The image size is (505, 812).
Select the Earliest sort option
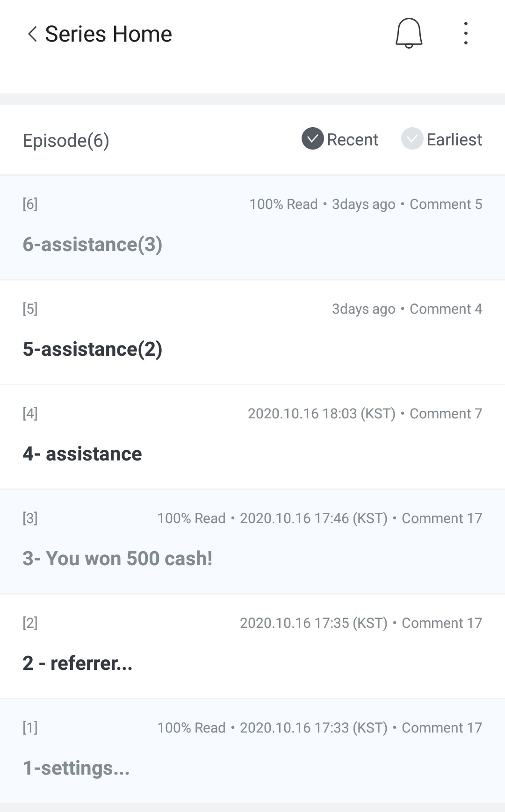click(454, 139)
